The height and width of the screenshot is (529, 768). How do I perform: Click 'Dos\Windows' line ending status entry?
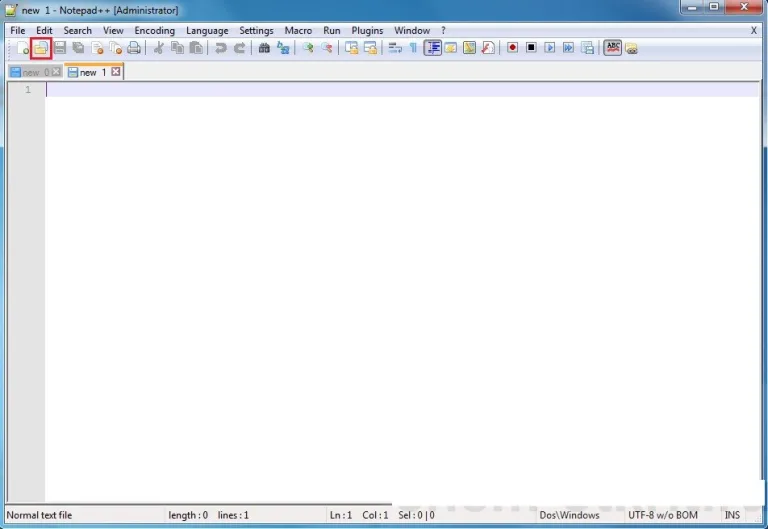[569, 515]
